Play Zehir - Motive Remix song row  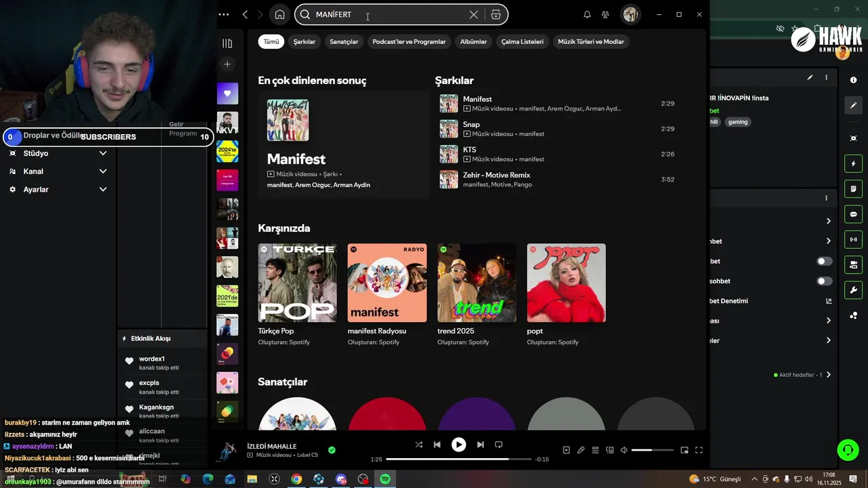557,180
